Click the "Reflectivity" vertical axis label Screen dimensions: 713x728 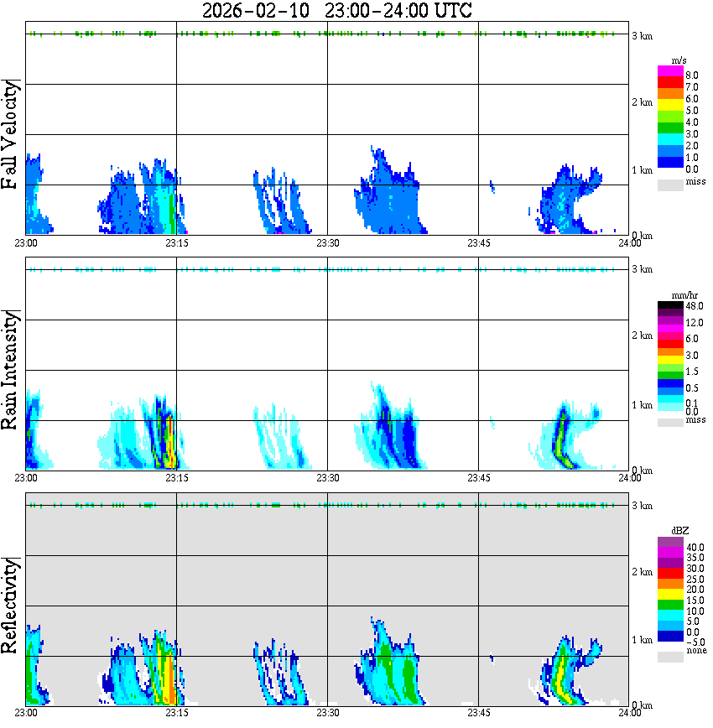click(x=10, y=606)
